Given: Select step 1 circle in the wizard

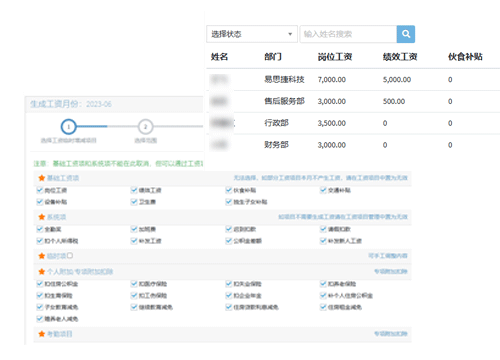Looking at the screenshot, I should point(69,127).
